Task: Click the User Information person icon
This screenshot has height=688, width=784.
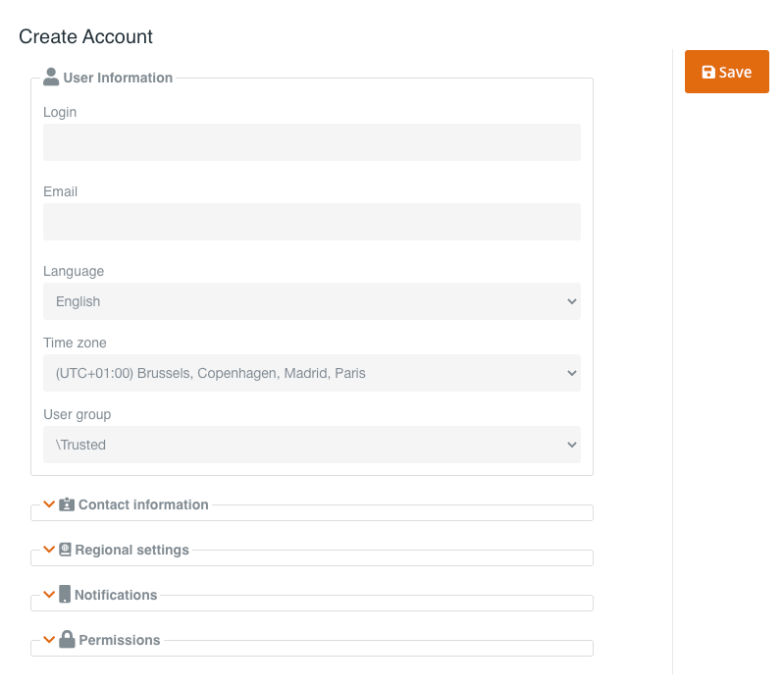Action: pos(51,78)
